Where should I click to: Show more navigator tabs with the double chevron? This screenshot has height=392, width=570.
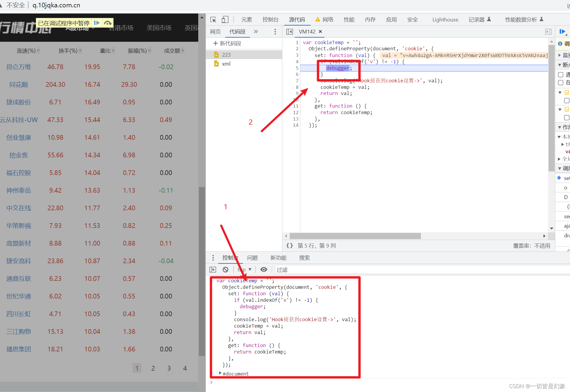point(256,31)
